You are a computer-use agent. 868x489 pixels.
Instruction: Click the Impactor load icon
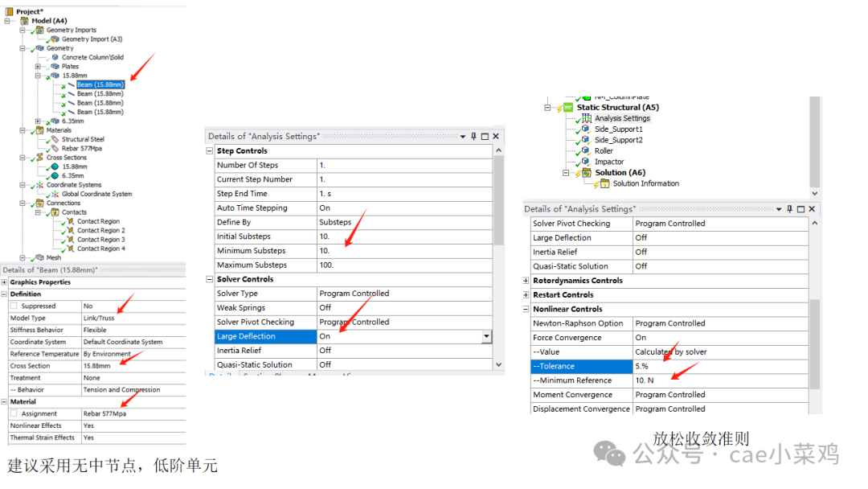(x=586, y=162)
